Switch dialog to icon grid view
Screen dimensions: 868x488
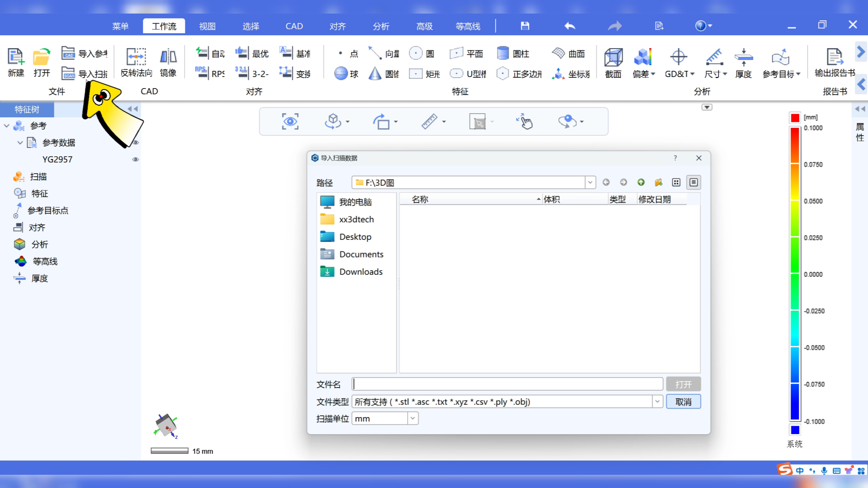click(x=676, y=182)
